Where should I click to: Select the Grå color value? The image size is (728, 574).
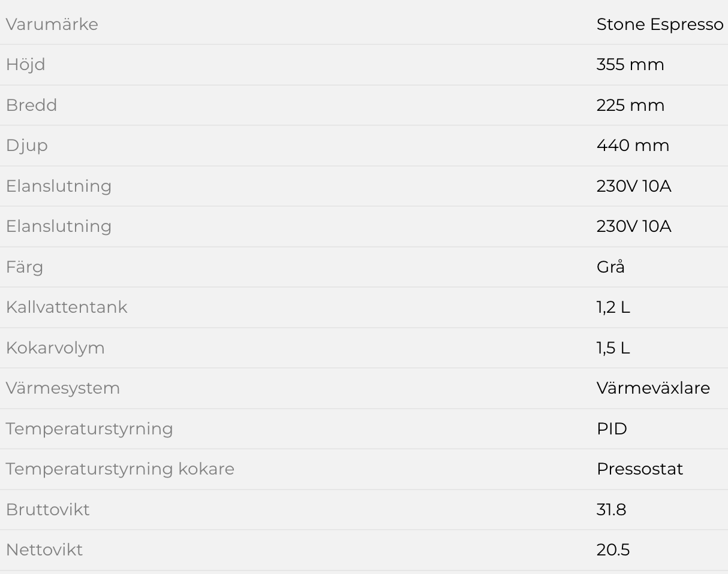coord(610,267)
